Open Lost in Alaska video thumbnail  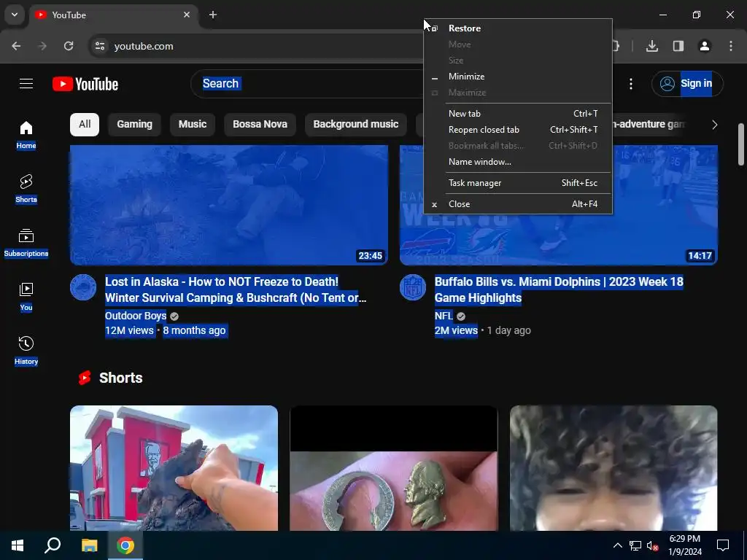point(229,205)
